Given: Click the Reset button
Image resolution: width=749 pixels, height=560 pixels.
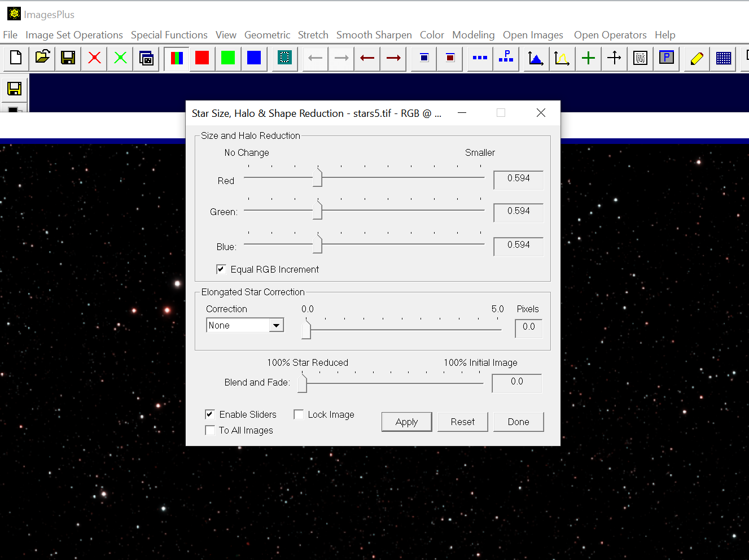Looking at the screenshot, I should click(463, 422).
